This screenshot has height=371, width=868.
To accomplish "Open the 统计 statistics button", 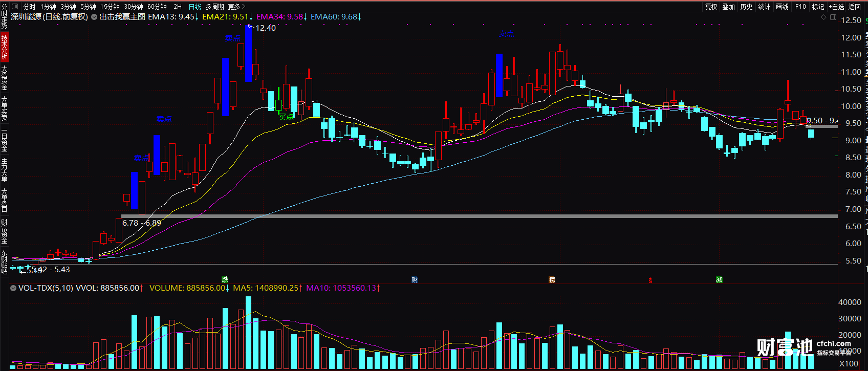I will [764, 7].
